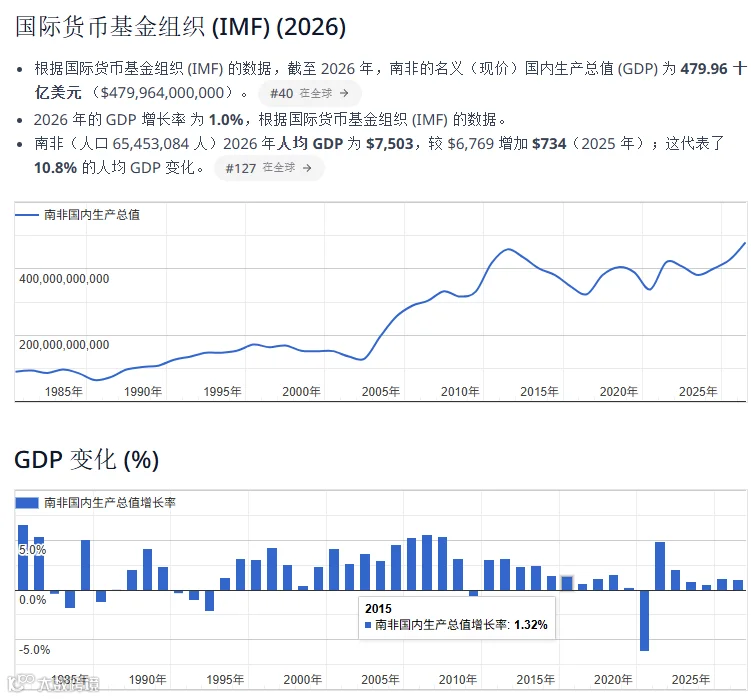Click the blue legend swatch of growth-rate chart
The image size is (751, 699).
click(x=27, y=503)
